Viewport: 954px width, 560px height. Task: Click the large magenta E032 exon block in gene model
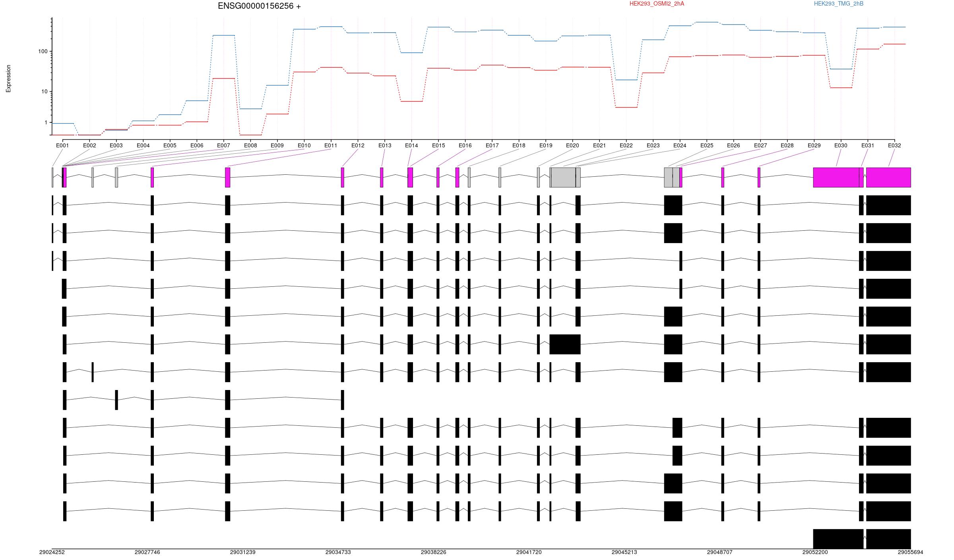click(888, 178)
